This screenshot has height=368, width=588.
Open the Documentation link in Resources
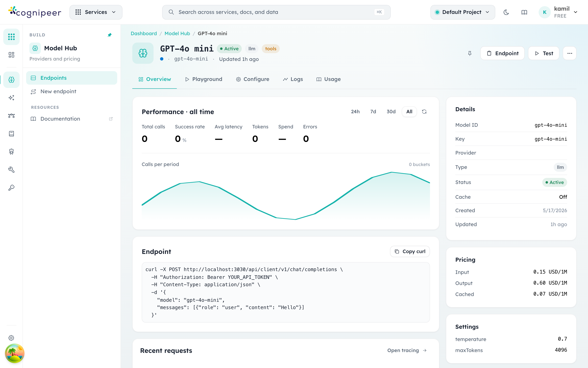(x=72, y=119)
